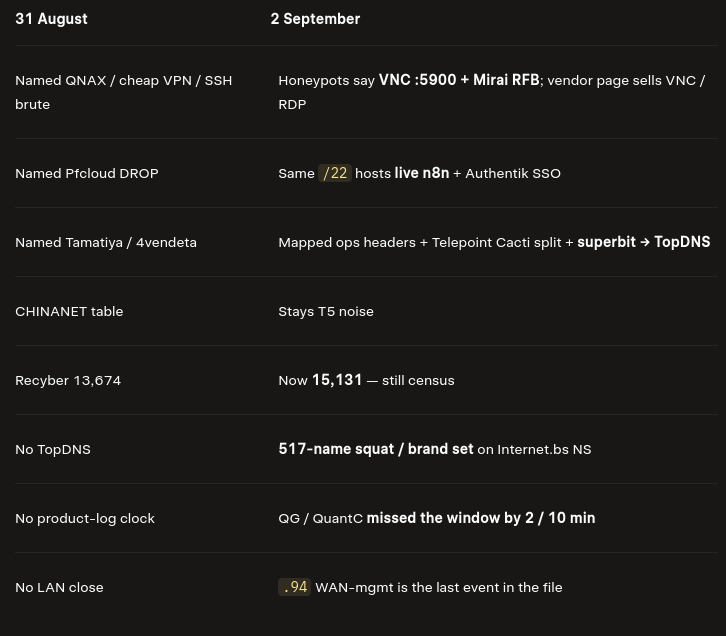Click the bold 517-name squat / brand set text
The width and height of the screenshot is (726, 636).
pos(376,449)
